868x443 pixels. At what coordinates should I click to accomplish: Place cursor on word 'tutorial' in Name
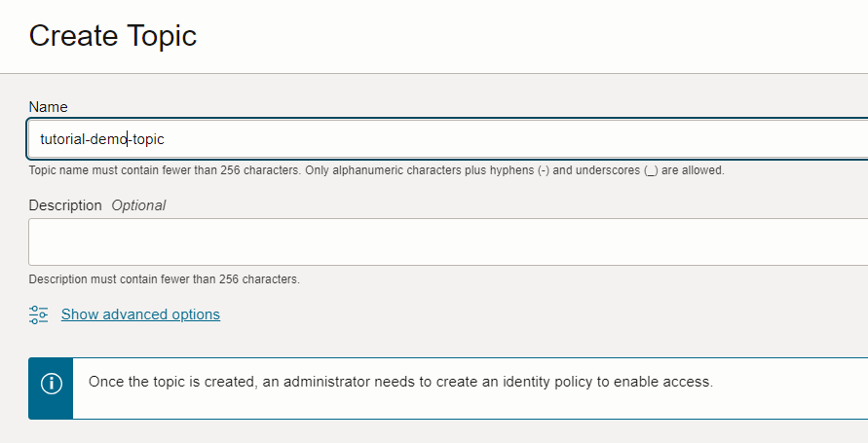(x=60, y=139)
